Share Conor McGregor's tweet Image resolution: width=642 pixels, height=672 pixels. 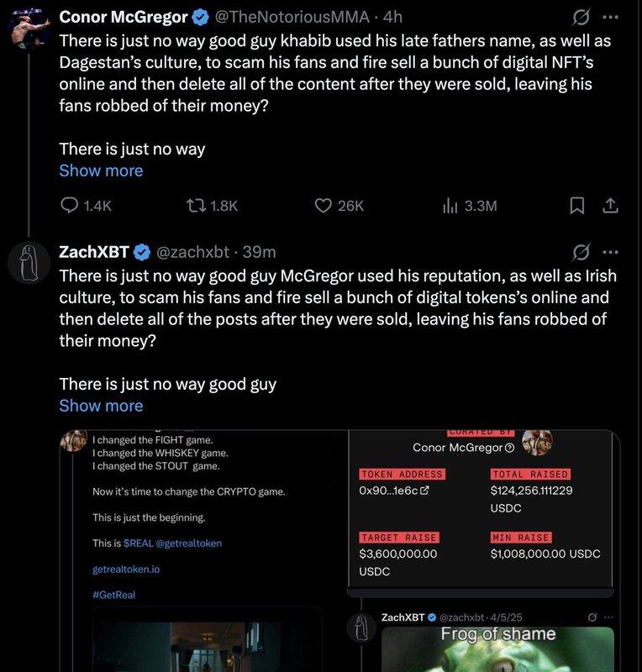pyautogui.click(x=611, y=206)
